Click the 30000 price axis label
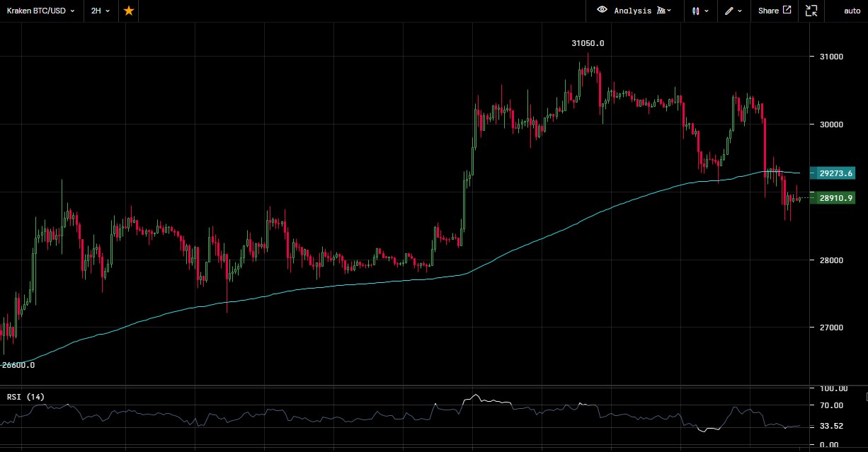The height and width of the screenshot is (452, 868). (830, 124)
